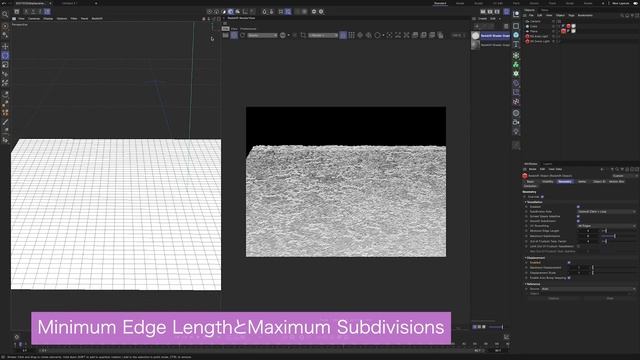Click the highlighted model mode icon in top-left toolbar
Screen dimensions: 640x360
pyautogui.click(x=47, y=12)
